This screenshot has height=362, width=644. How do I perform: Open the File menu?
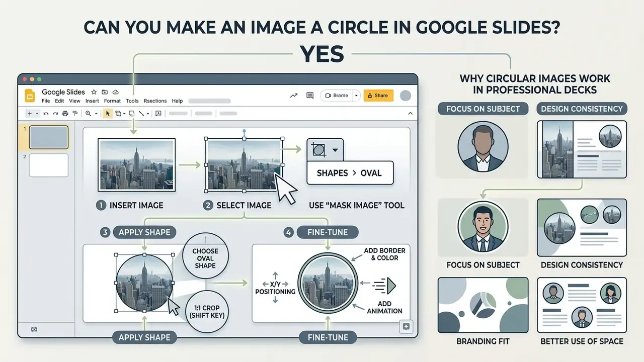(46, 101)
